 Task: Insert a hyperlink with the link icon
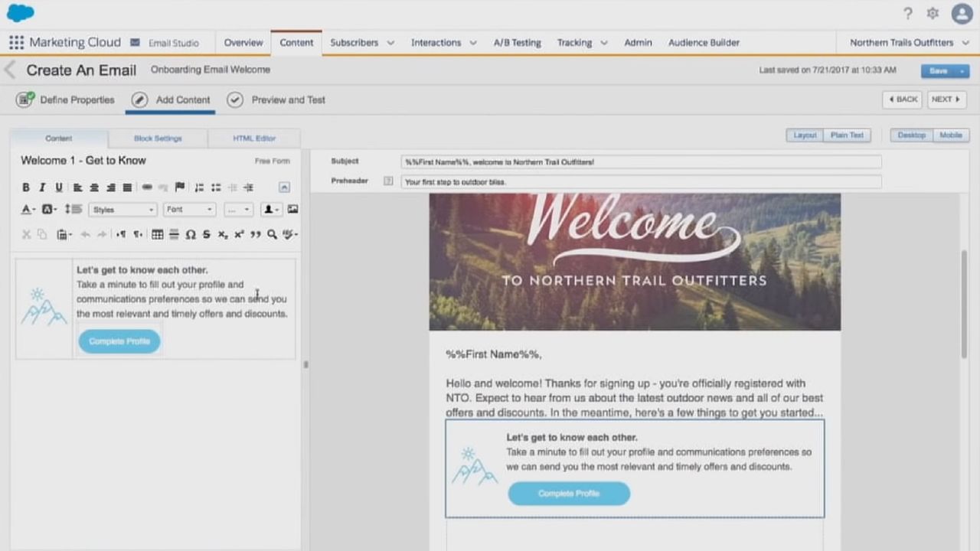pos(146,187)
